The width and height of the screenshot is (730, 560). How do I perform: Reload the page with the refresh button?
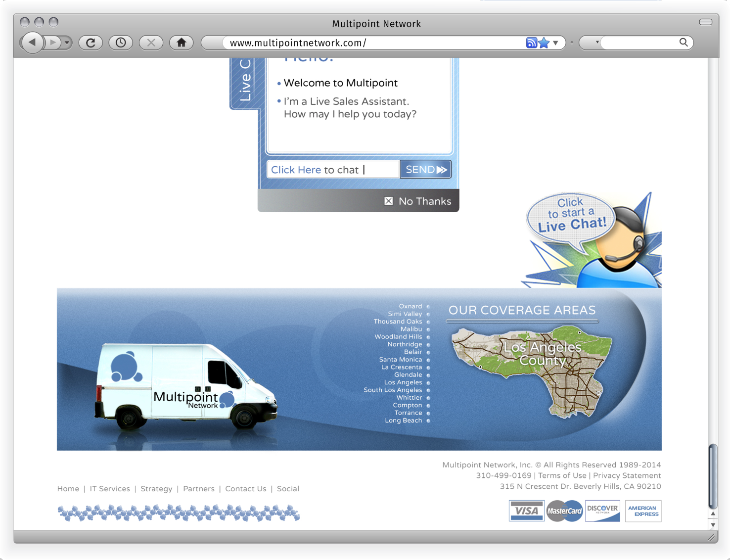pos(91,43)
